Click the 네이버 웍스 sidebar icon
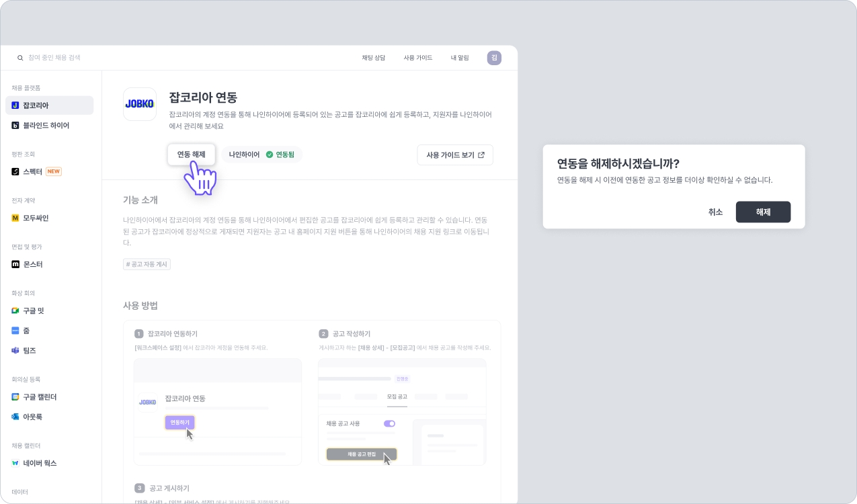 point(15,463)
